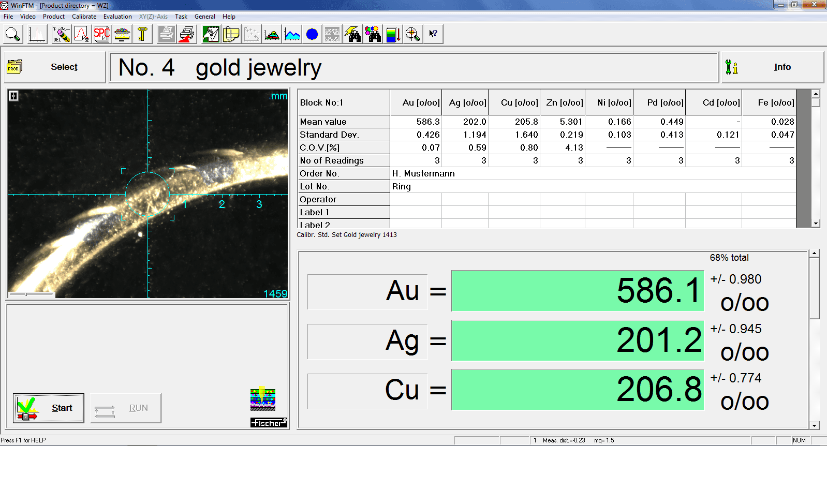Click the binoculars with lightning icon

point(352,35)
